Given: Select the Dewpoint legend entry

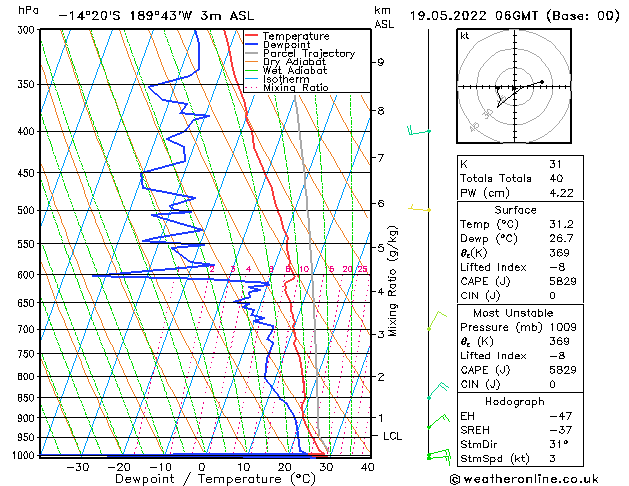Looking at the screenshot, I should point(285,45).
